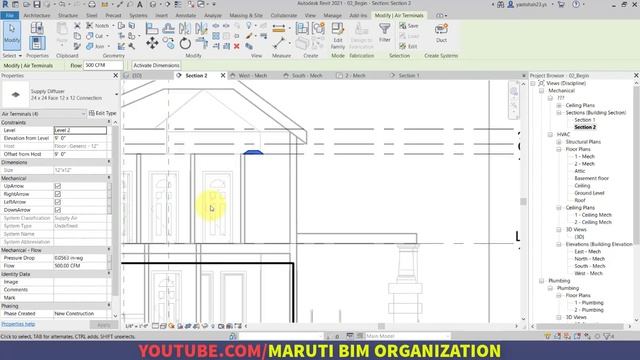
Task: Click Edit selection in the Selection panel
Action: [409, 47]
